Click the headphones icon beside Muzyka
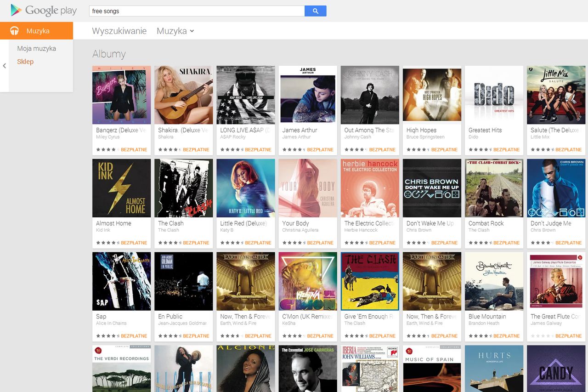The width and height of the screenshot is (588, 392). pyautogui.click(x=15, y=31)
